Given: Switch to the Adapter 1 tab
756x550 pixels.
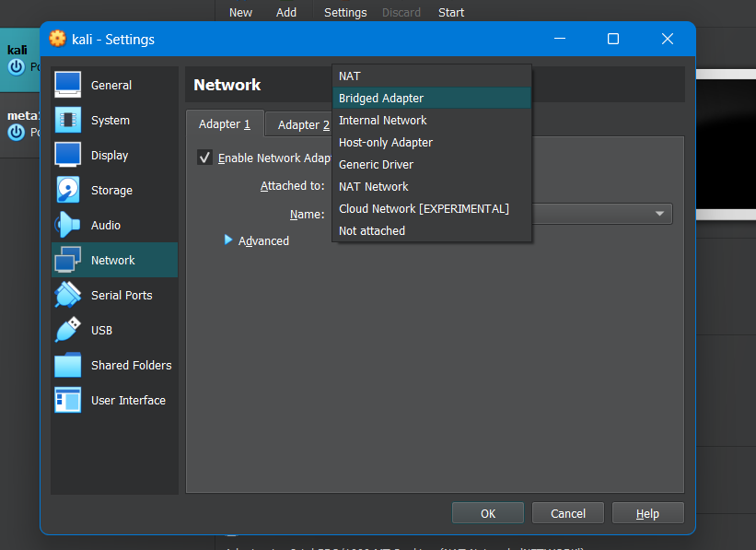Looking at the screenshot, I should 225,124.
